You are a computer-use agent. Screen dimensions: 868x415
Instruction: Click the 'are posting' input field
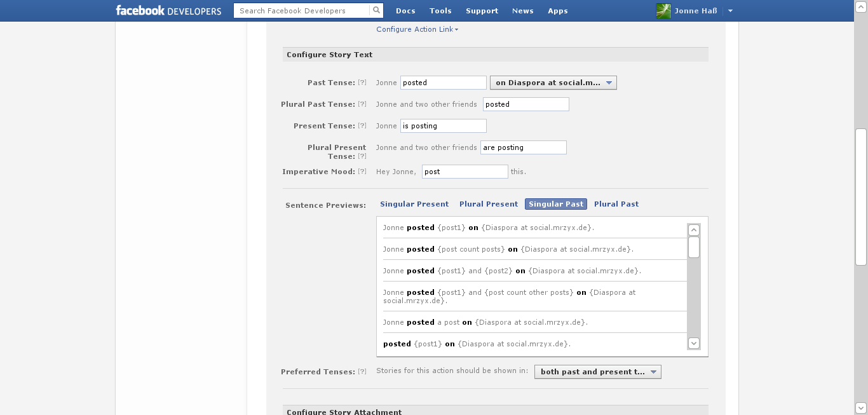pos(524,147)
